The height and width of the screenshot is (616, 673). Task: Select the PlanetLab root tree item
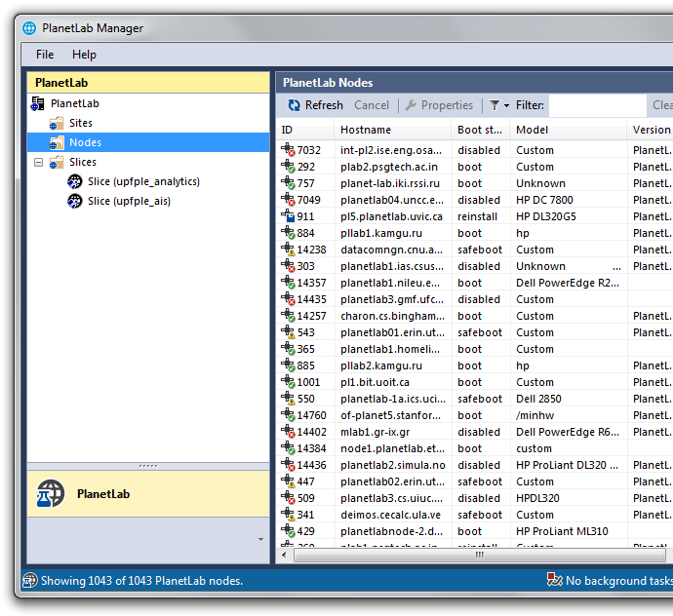pos(75,103)
